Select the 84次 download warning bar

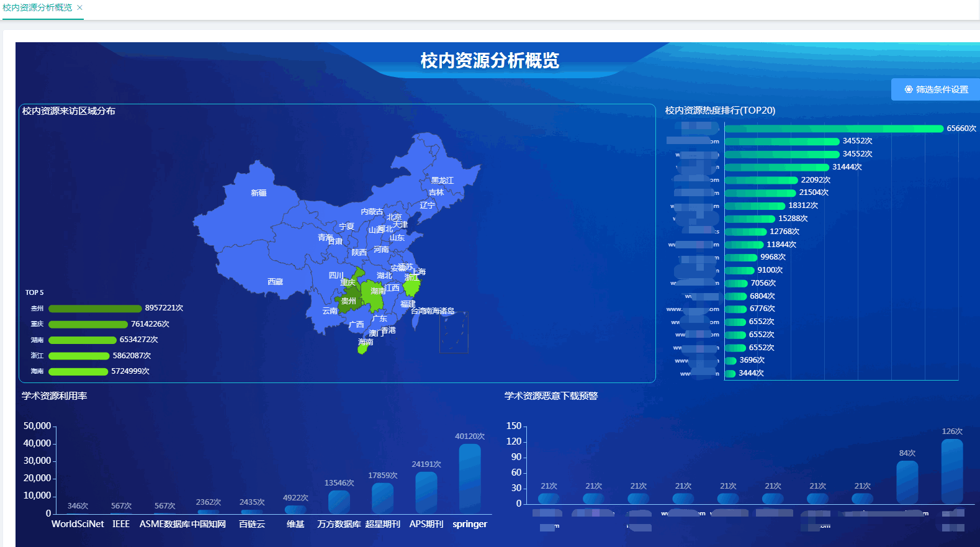point(907,482)
